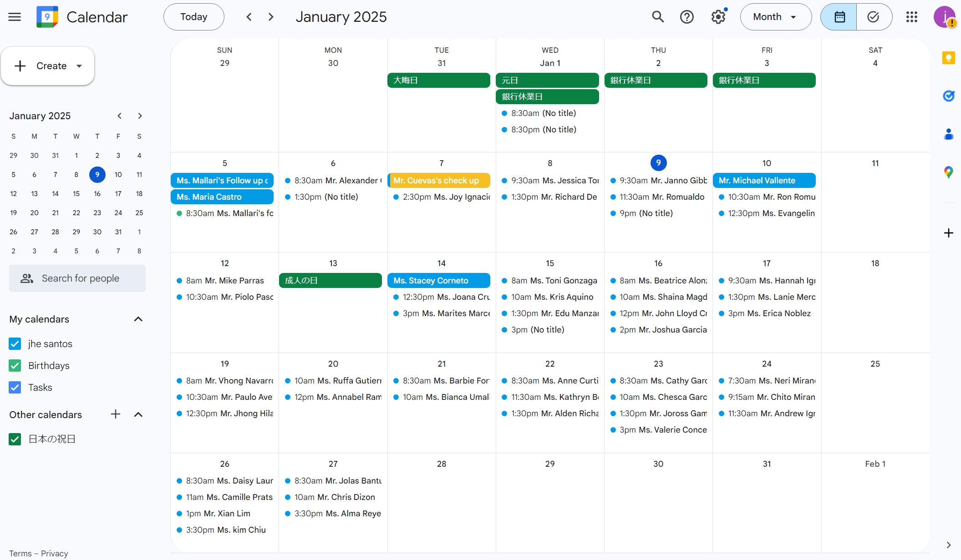Go to next month in main toolbar
Viewport: 961px width, 560px height.
click(x=271, y=17)
